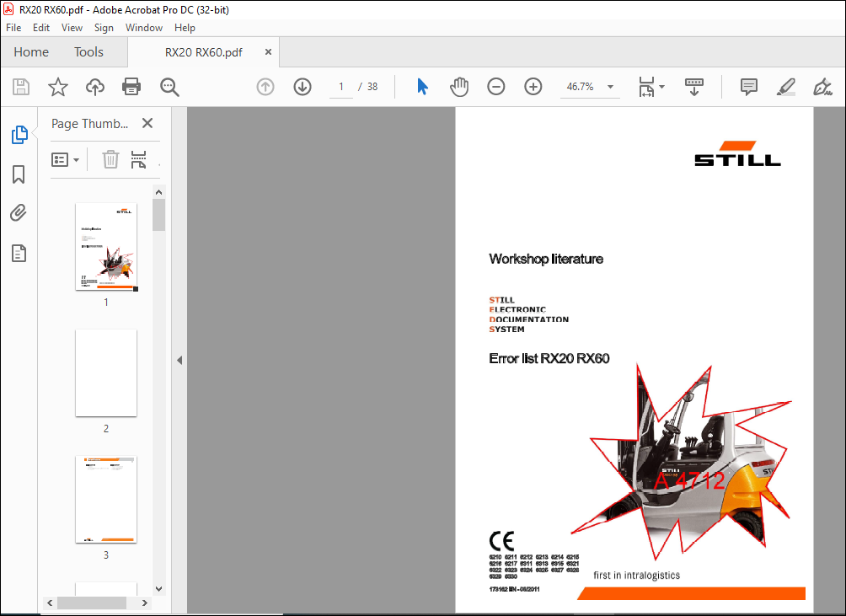Image resolution: width=846 pixels, height=616 pixels.
Task: Click the scrolling mode read icon
Action: 693,87
